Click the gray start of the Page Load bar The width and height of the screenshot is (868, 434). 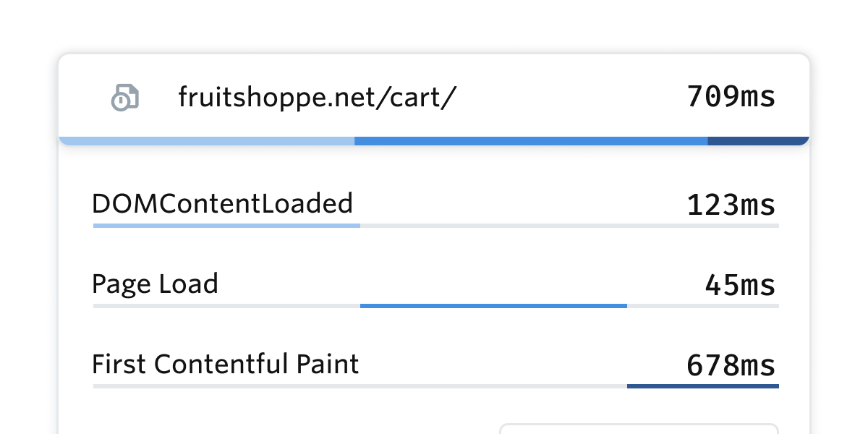[x=226, y=306]
